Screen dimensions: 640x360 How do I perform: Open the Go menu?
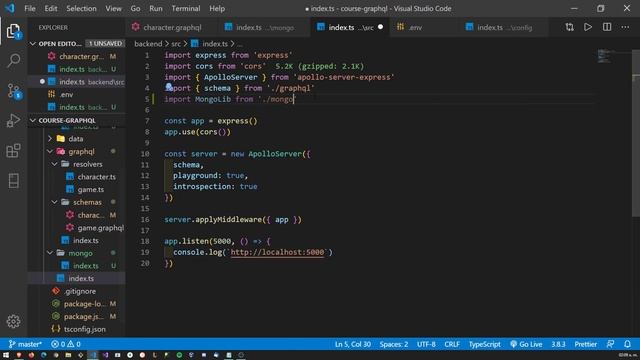(x=136, y=8)
